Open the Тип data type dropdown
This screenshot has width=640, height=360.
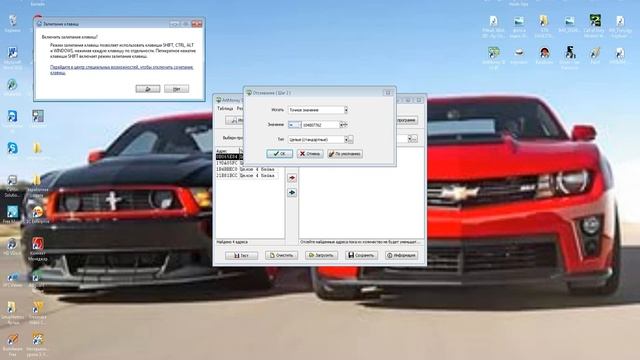346,140
